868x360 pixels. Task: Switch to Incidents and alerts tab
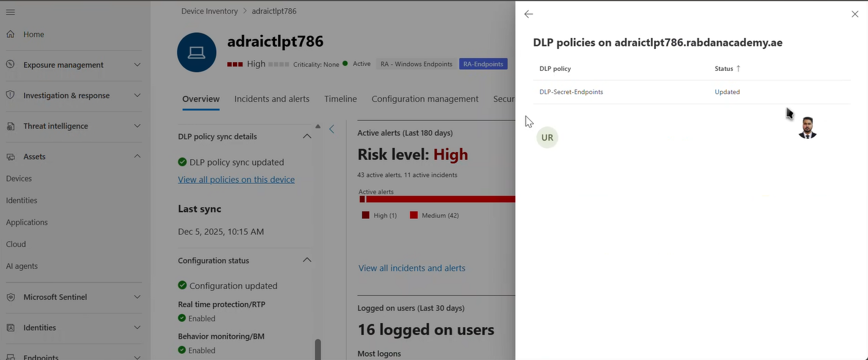[x=271, y=98]
